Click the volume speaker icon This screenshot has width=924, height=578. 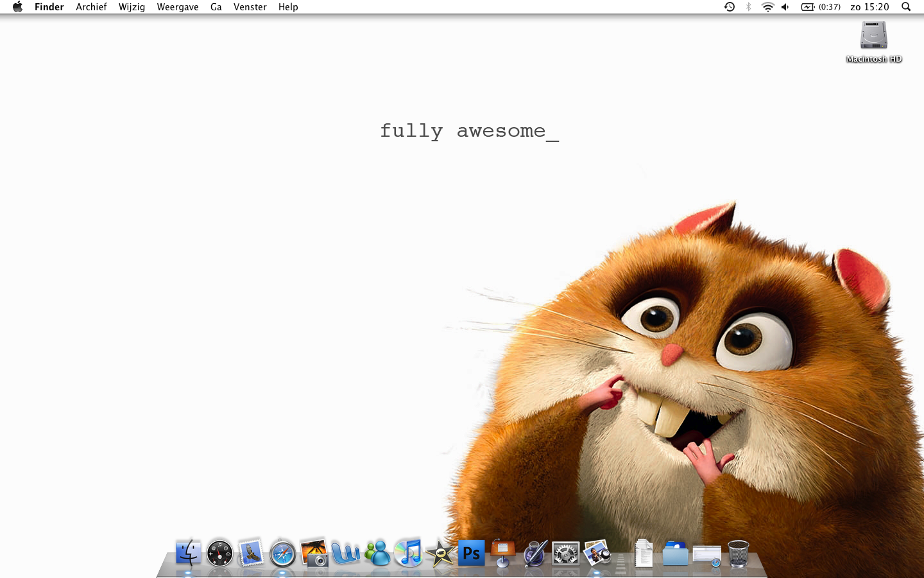[785, 7]
